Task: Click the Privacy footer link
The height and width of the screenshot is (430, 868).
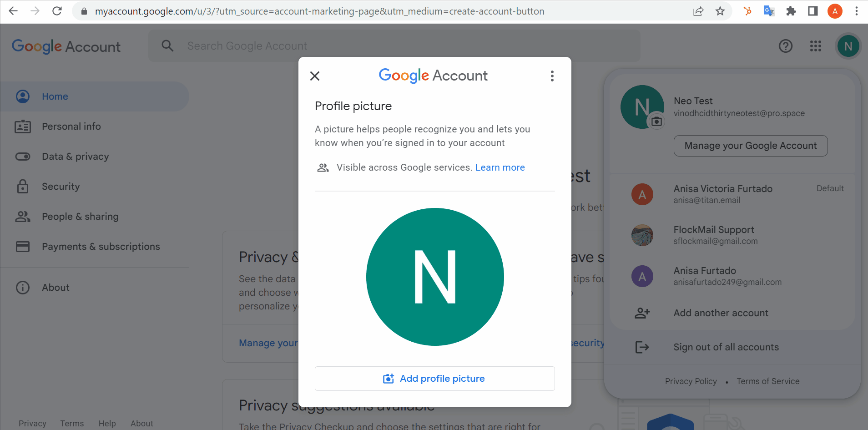Action: tap(32, 424)
